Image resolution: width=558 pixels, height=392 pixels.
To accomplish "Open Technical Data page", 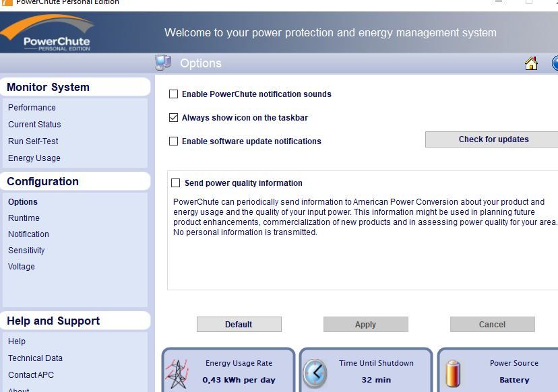I will (35, 358).
